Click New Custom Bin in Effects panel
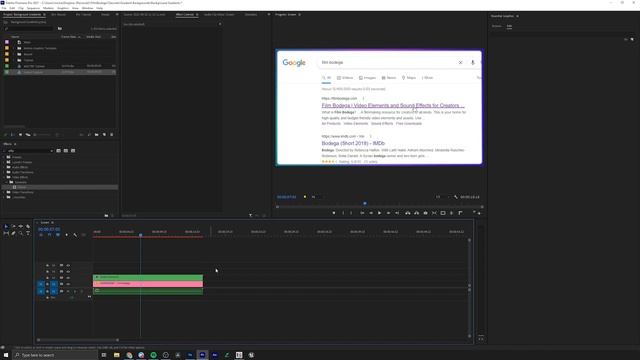This screenshot has width=640, height=360. (107, 216)
